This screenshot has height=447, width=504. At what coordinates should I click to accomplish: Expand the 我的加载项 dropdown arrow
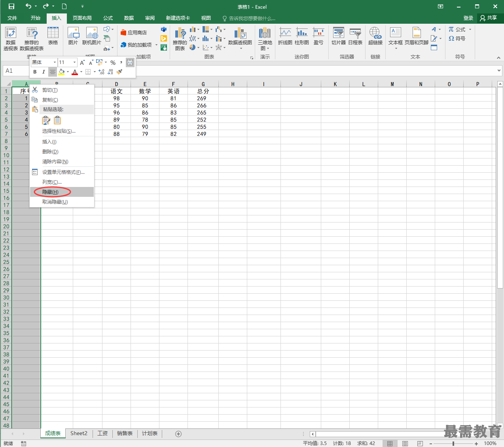[156, 45]
